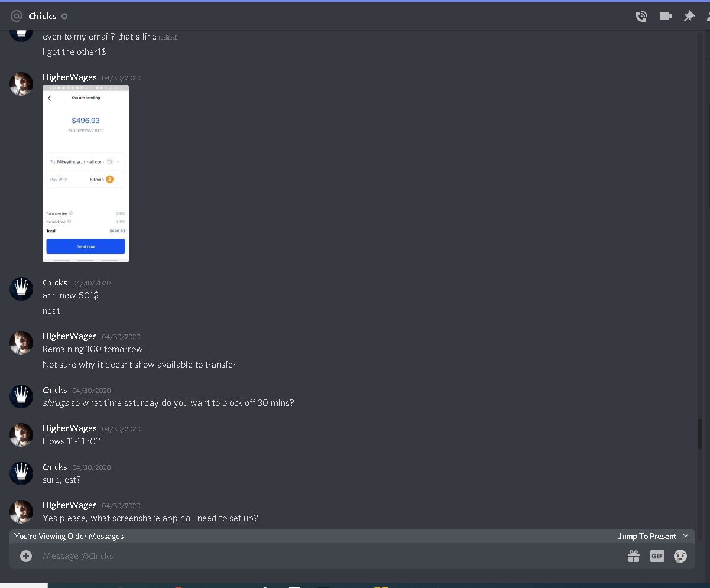Screen dimensions: 710x588
Task: Click HigherWages username above the screenshot
Action: pos(70,77)
